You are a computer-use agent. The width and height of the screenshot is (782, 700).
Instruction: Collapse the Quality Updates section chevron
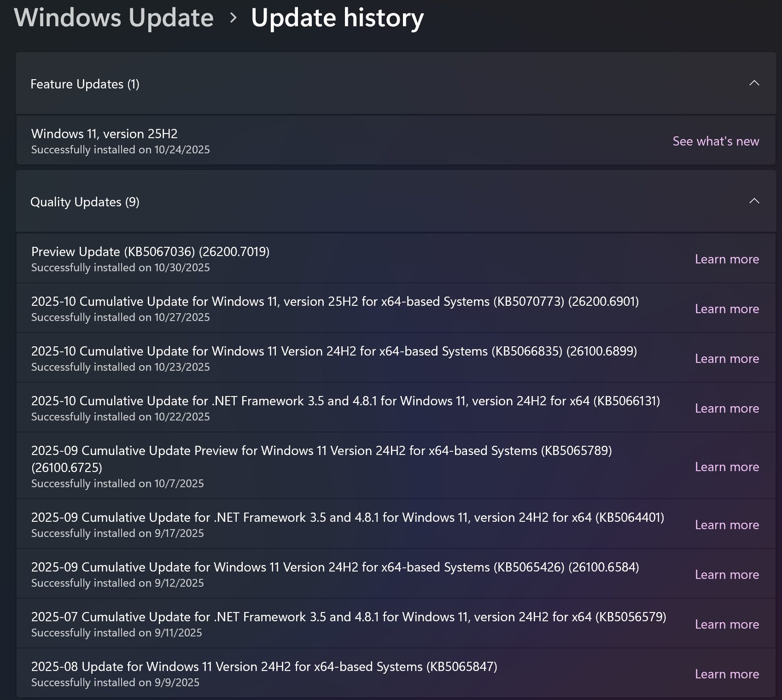pos(754,201)
